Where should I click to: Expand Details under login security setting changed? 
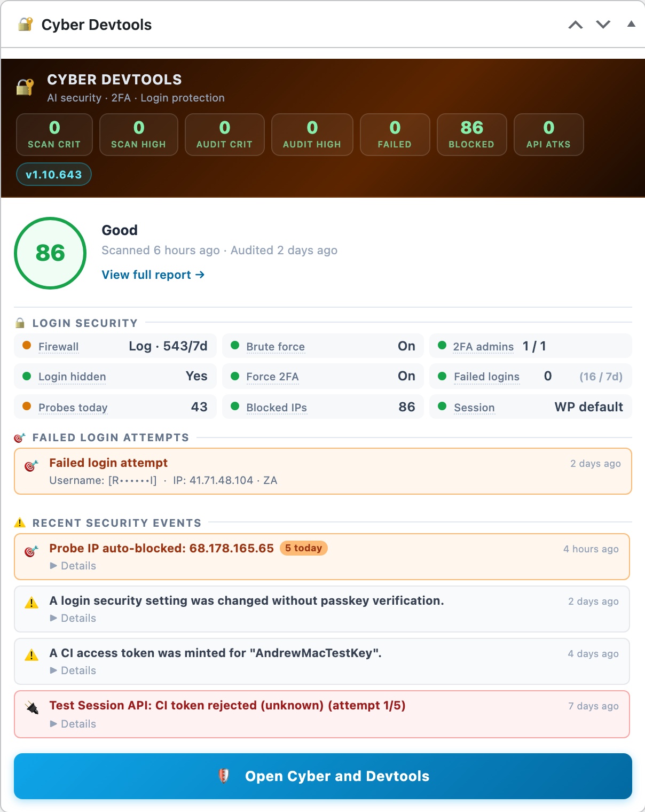(73, 618)
